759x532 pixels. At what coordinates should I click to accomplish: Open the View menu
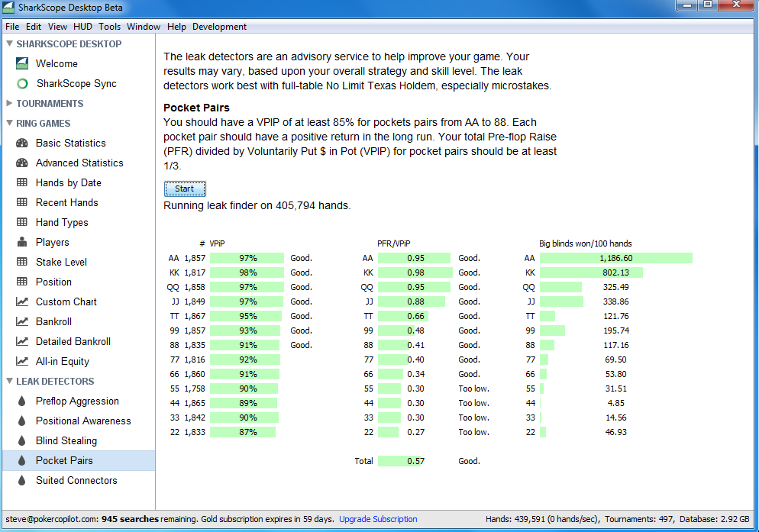57,27
